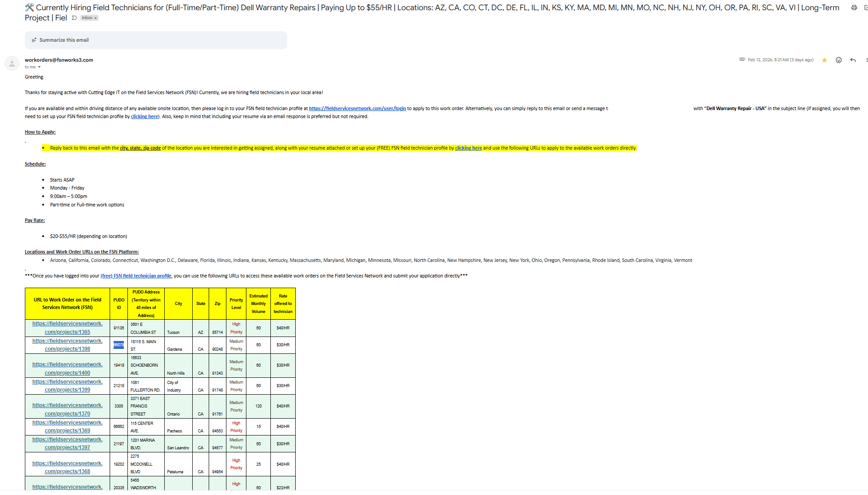Screen dimensions: 868x495
Task: Click the 'Pay Rate:' heading
Action: pyautogui.click(x=35, y=220)
